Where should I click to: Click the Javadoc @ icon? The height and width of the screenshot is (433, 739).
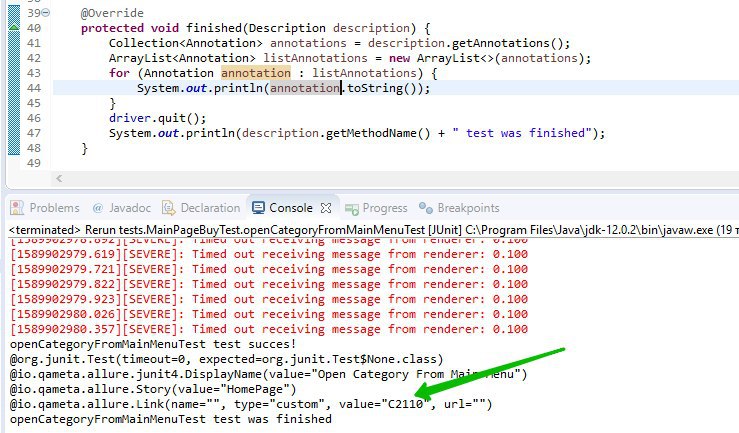point(98,208)
